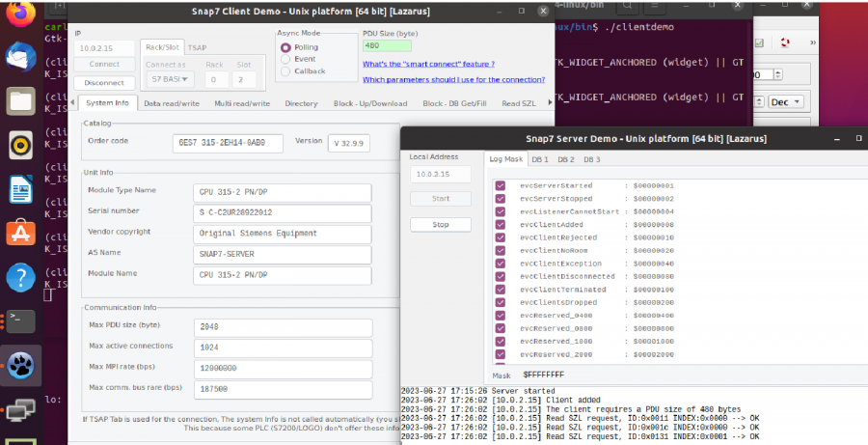The height and width of the screenshot is (445, 868).
Task: Launch Thunderbird mail from the dock
Action: [x=21, y=57]
